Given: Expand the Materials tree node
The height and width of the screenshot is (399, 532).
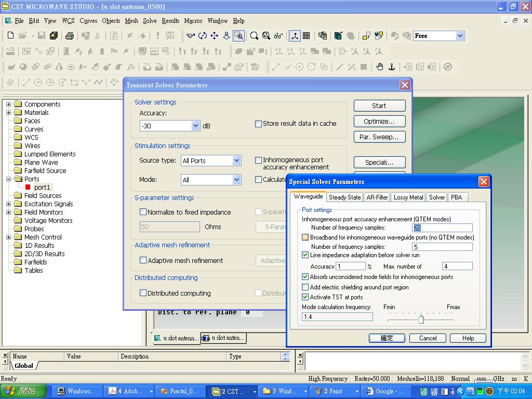Looking at the screenshot, I should 8,112.
